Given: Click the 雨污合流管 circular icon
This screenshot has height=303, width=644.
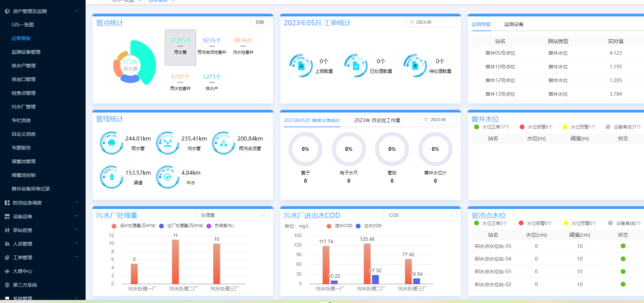Looking at the screenshot, I should coord(224,143).
